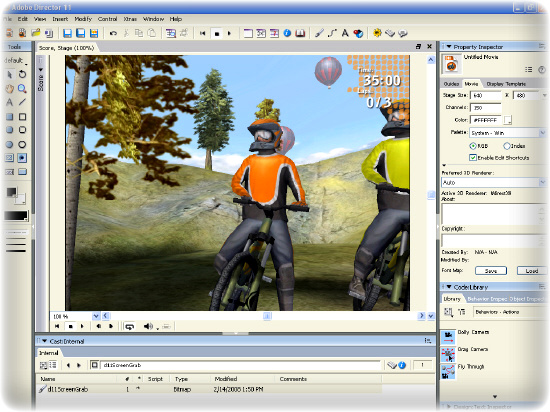Viewport: 550px width, 412px height.
Task: Collapse the Cast Internal panel
Action: (45, 341)
